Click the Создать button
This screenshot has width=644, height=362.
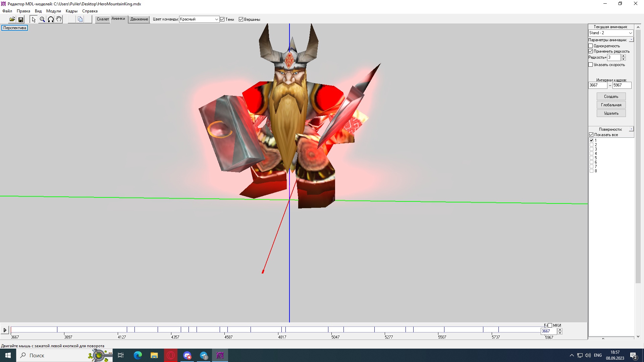611,97
